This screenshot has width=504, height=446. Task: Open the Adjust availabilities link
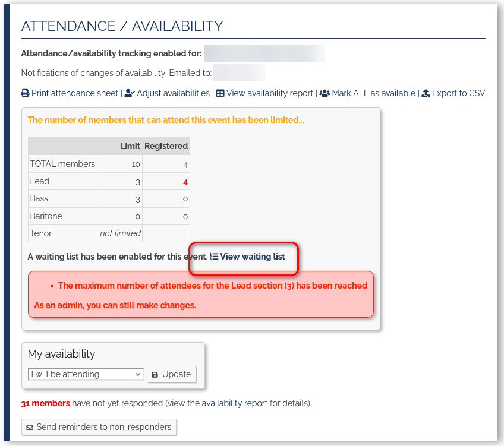click(x=173, y=93)
